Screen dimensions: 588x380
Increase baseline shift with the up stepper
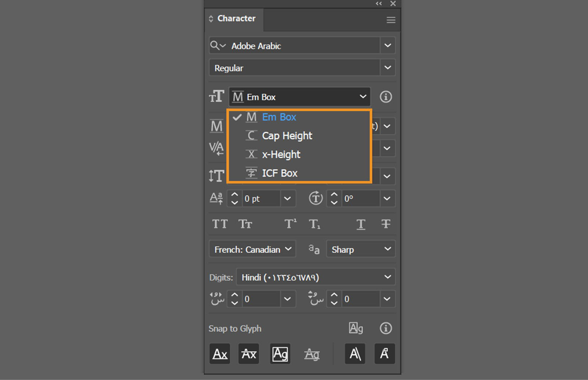point(234,195)
